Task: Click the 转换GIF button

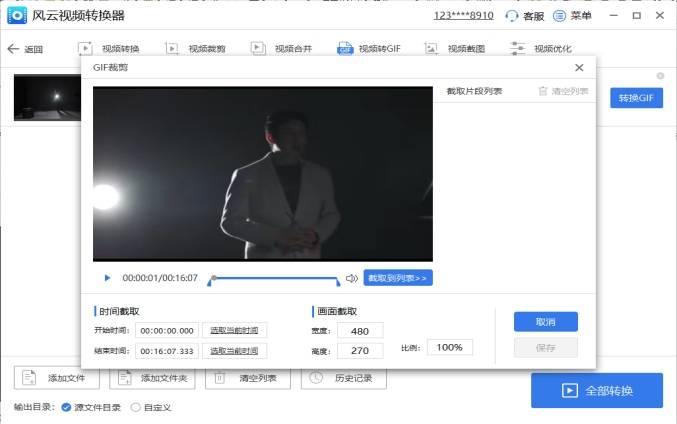Action: click(636, 98)
